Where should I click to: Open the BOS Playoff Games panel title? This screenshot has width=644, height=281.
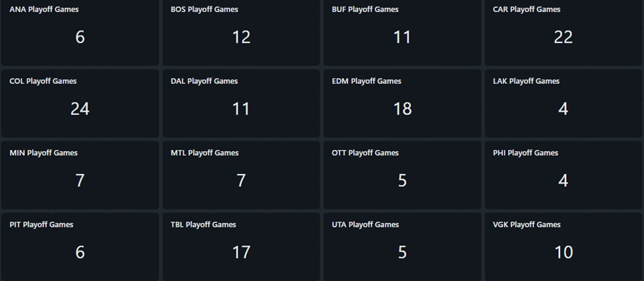point(204,10)
